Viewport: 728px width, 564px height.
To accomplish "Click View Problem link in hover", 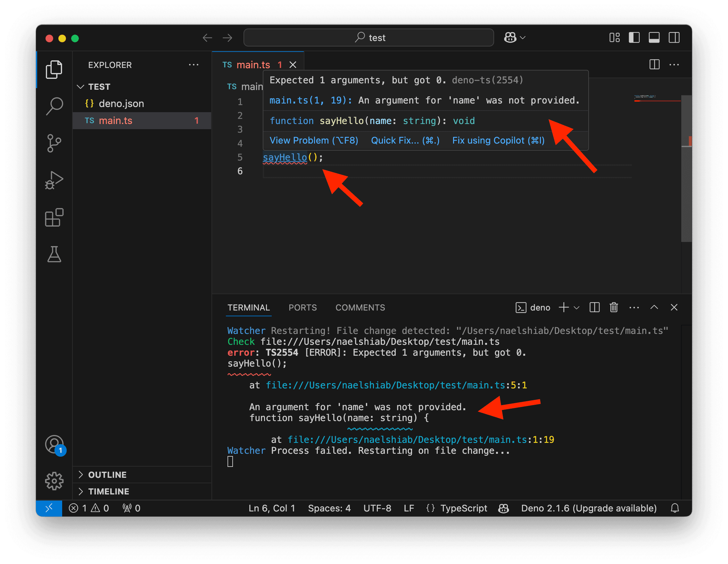I will [314, 140].
